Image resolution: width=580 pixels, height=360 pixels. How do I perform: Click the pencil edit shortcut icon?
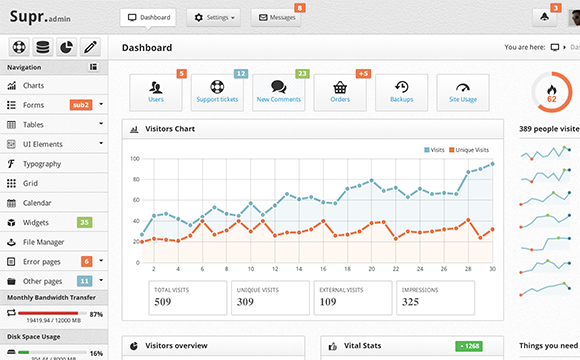[90, 47]
